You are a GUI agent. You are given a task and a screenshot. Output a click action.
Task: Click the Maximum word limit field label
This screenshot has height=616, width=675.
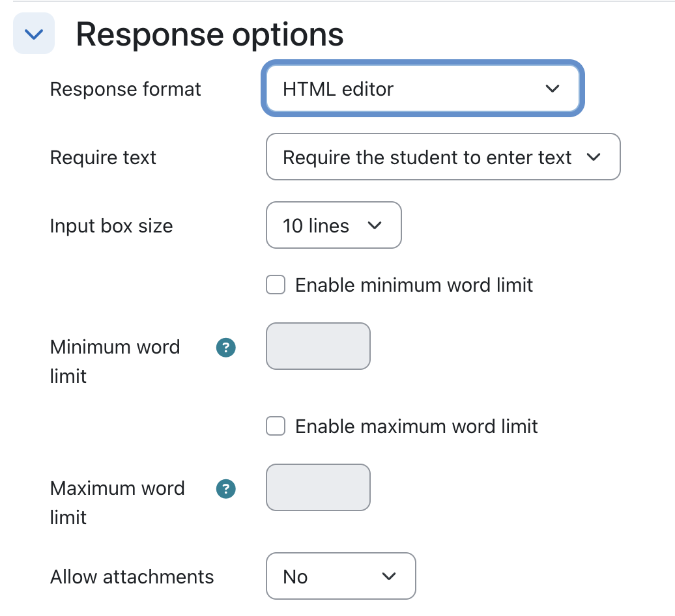click(x=117, y=503)
